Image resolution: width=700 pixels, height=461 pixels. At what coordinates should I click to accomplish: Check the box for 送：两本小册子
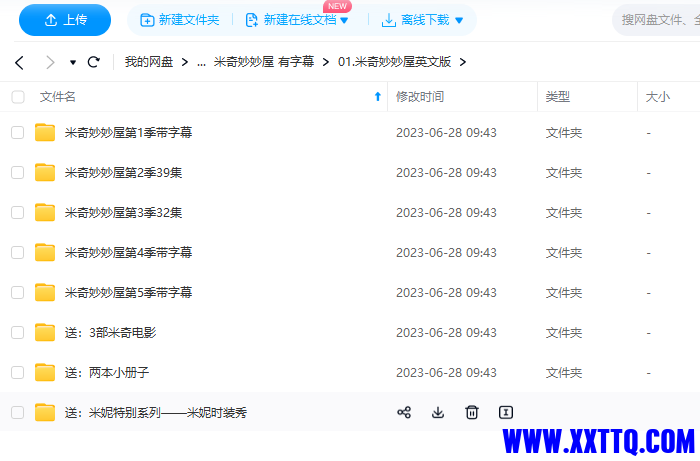coord(17,373)
